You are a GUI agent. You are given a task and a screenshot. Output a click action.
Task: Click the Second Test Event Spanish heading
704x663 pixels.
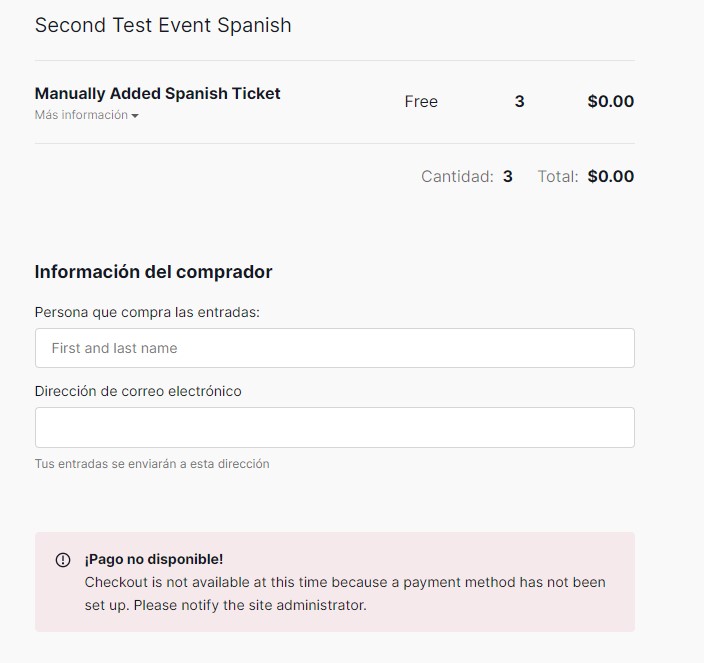pos(163,25)
